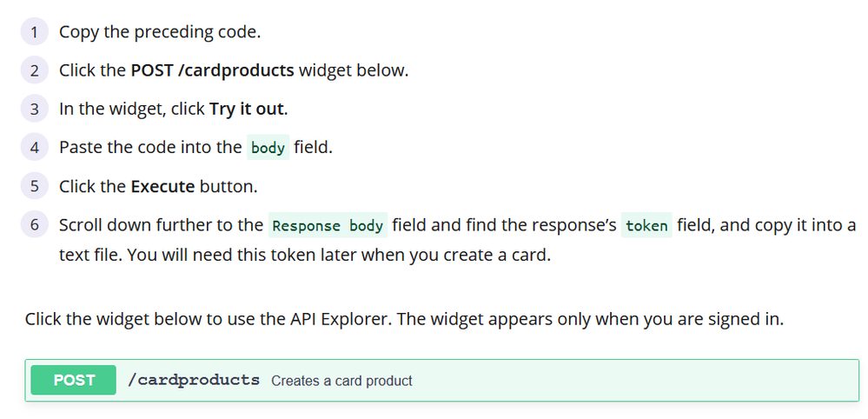Click the step 3 number badge
The height and width of the screenshot is (419, 868).
(33, 110)
